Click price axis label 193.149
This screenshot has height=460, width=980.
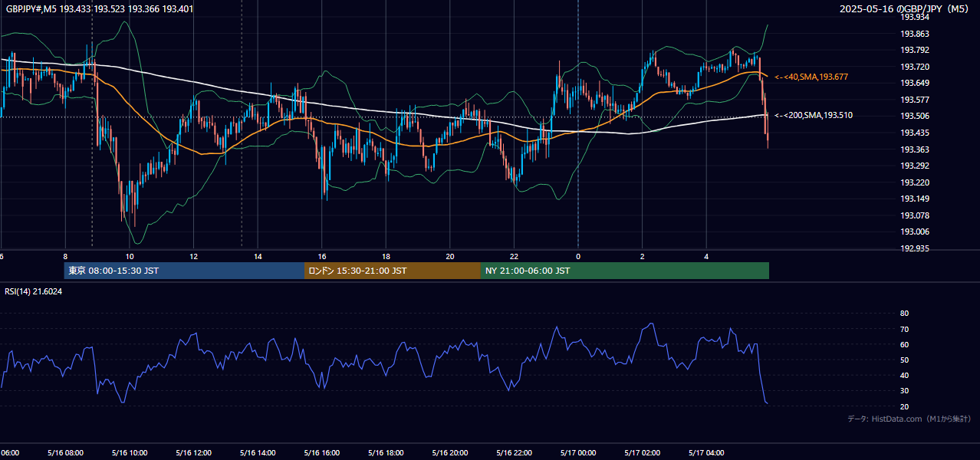click(915, 199)
